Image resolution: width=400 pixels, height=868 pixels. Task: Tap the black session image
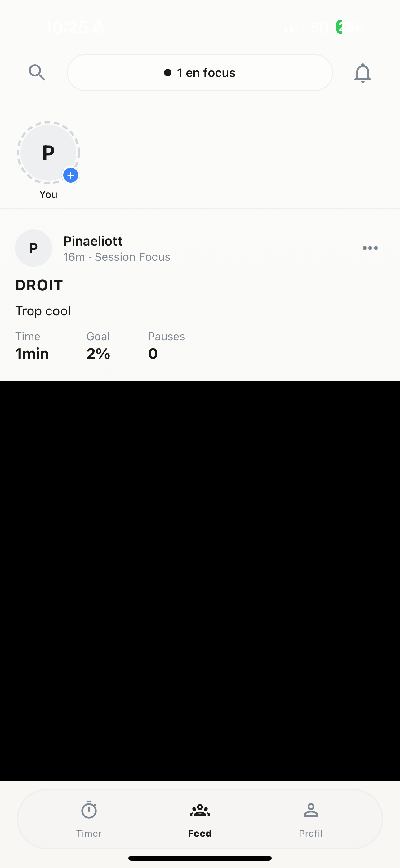click(200, 581)
